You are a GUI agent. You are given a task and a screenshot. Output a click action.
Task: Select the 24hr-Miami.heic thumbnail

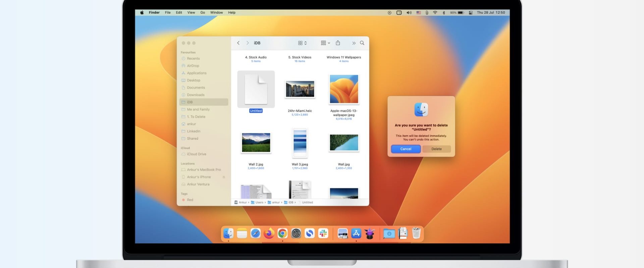pos(300,89)
